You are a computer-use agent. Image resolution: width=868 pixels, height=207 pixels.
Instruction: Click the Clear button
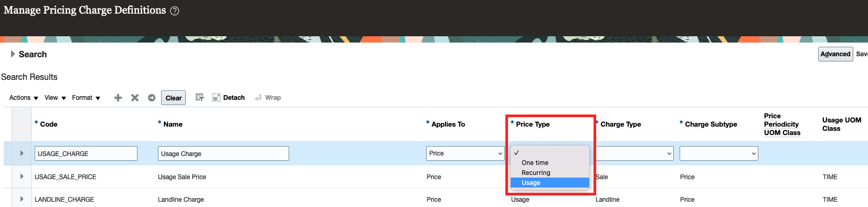pyautogui.click(x=173, y=98)
